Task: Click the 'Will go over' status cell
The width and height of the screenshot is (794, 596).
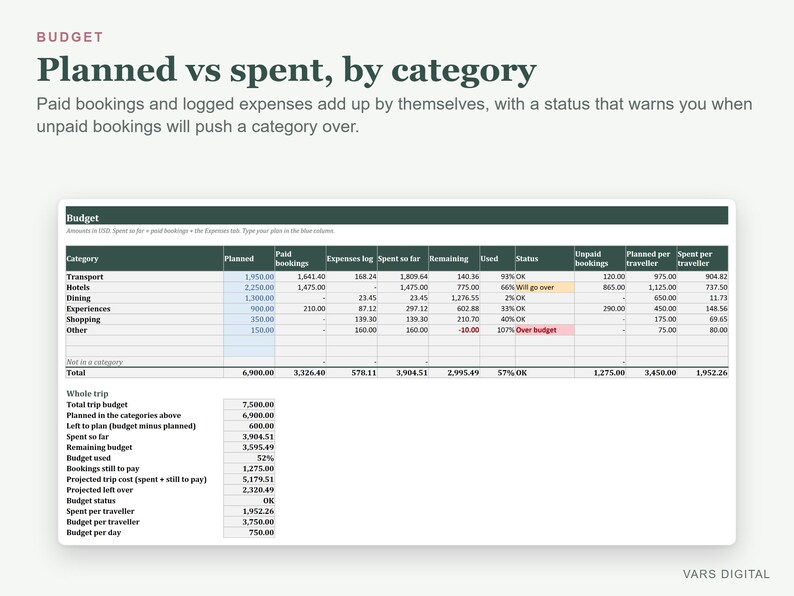Action: coord(544,288)
